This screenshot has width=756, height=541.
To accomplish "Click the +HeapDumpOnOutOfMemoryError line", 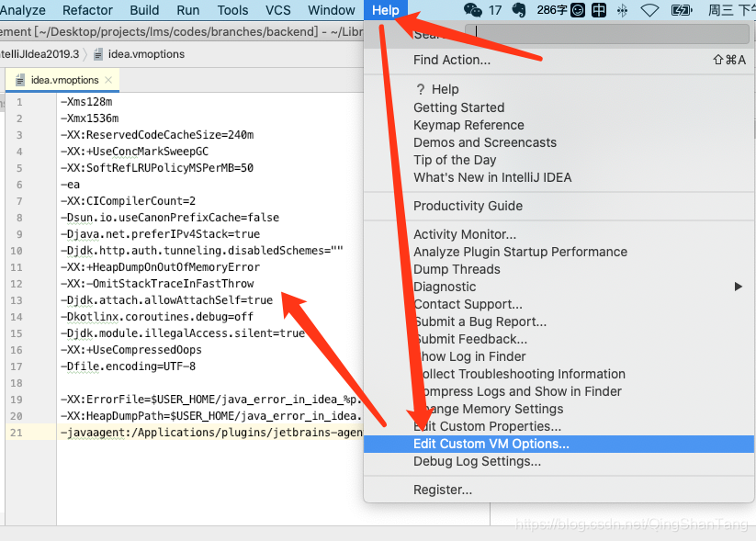I will [160, 267].
